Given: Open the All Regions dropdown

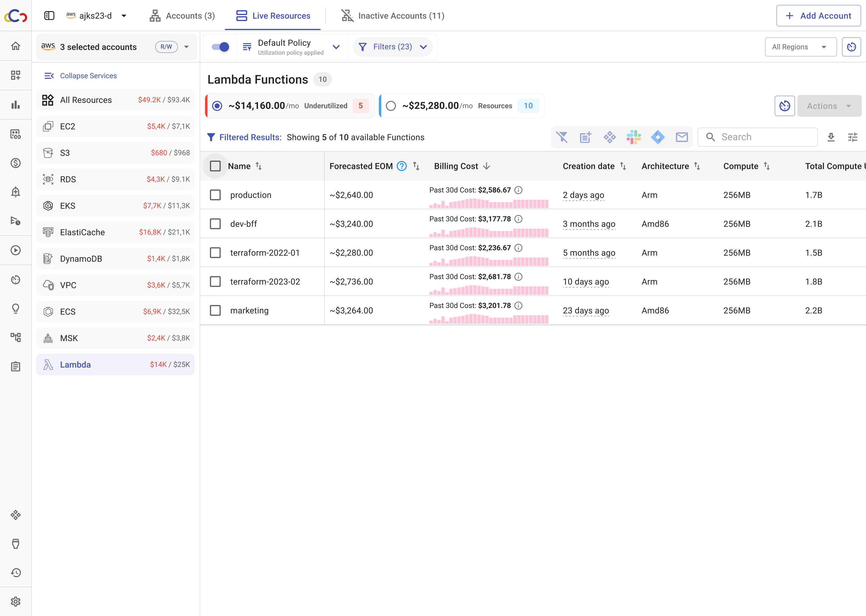Looking at the screenshot, I should (x=800, y=47).
